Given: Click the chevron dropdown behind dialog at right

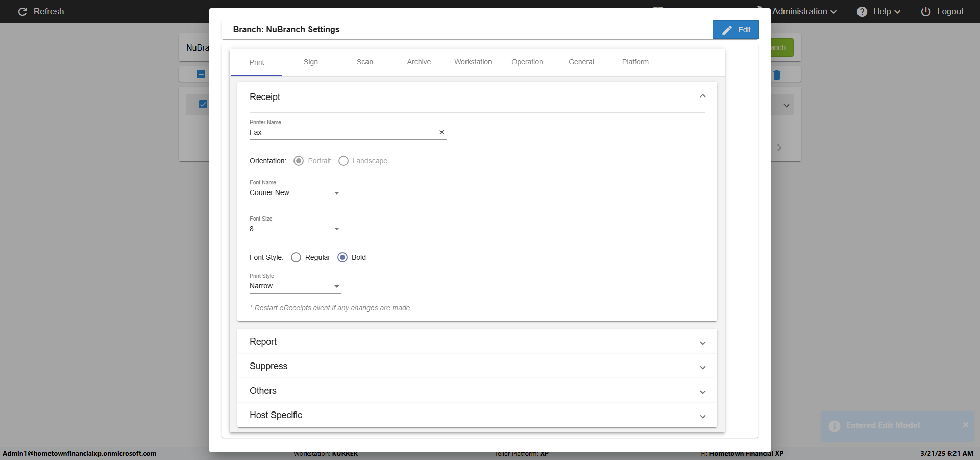Looking at the screenshot, I should 787,106.
